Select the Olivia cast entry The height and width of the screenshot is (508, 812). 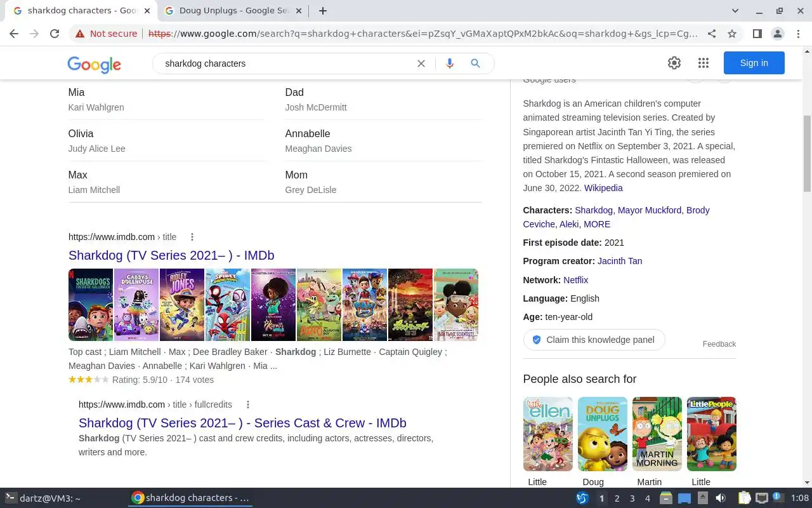point(166,140)
